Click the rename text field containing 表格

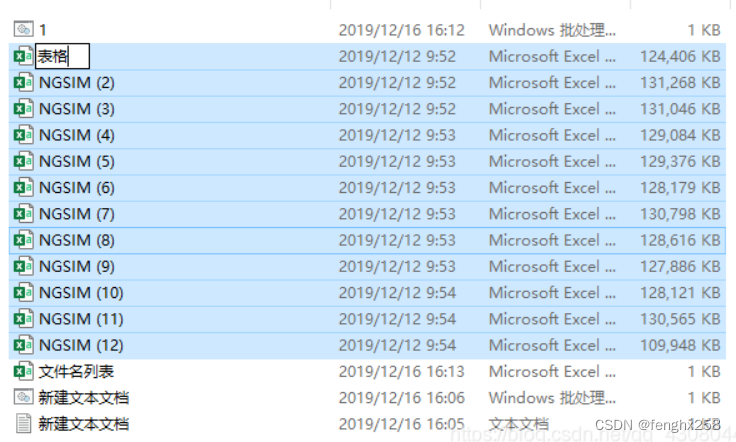[x=62, y=57]
